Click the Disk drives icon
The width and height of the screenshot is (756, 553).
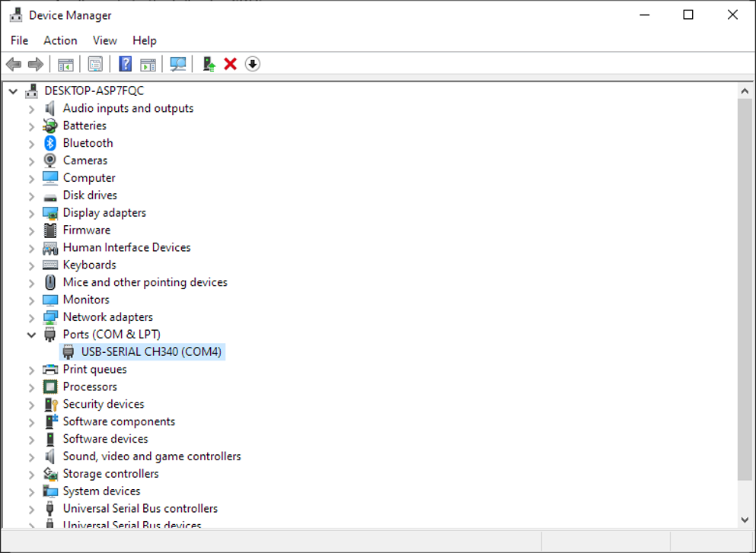click(50, 197)
